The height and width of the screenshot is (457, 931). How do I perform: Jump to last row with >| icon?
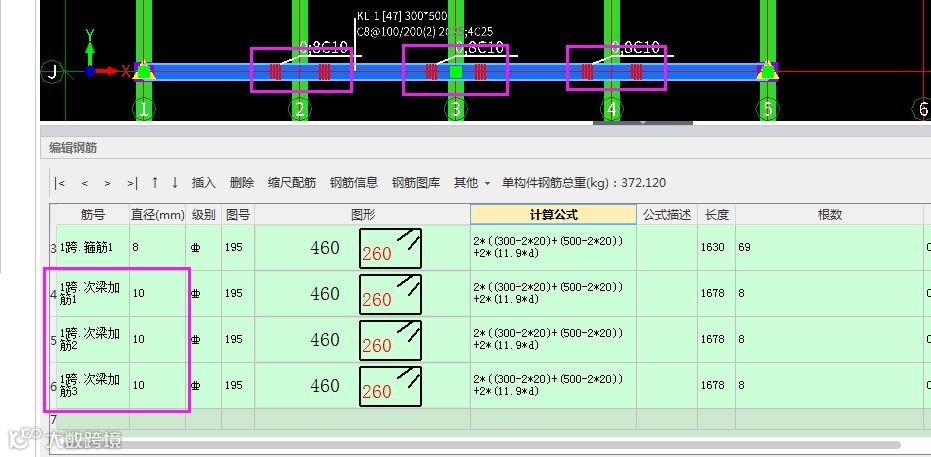[132, 183]
